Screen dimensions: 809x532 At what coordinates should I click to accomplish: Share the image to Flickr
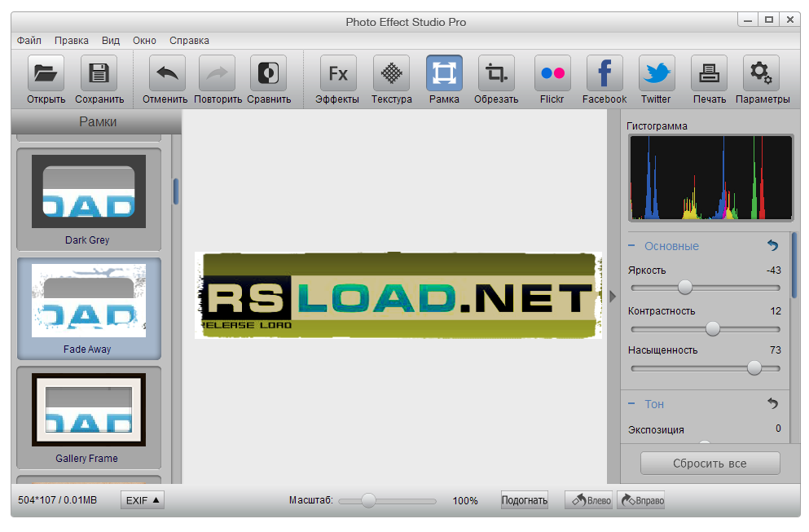pos(552,73)
